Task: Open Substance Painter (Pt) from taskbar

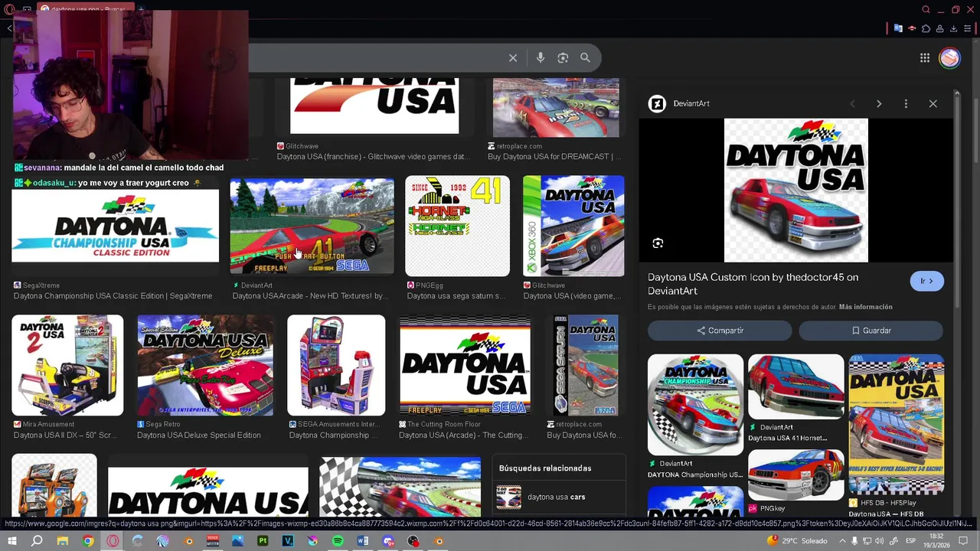Action: [x=263, y=541]
